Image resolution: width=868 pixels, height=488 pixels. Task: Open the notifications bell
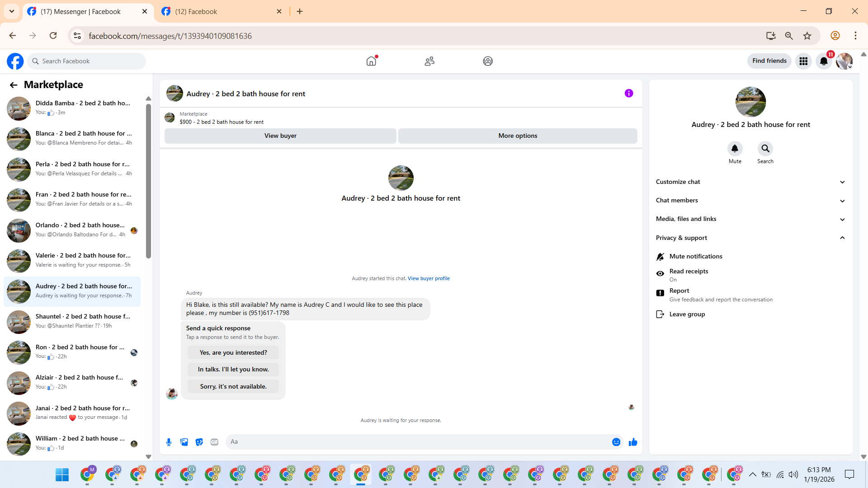point(823,61)
